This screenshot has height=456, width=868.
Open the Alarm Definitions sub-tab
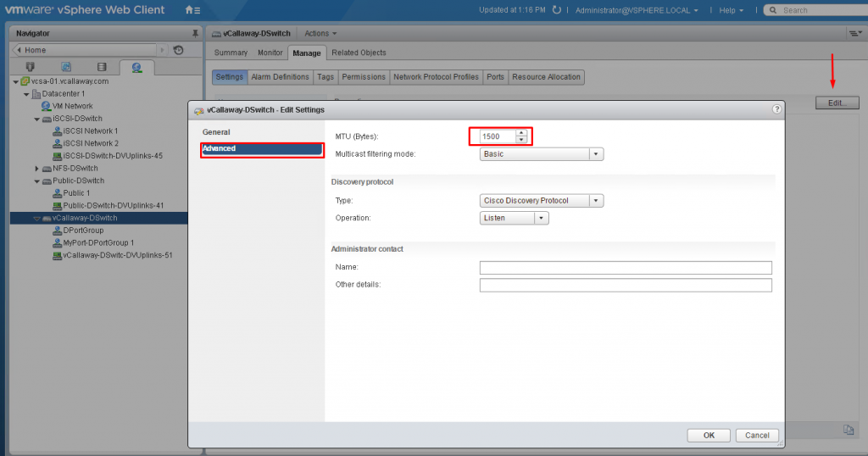pyautogui.click(x=280, y=77)
